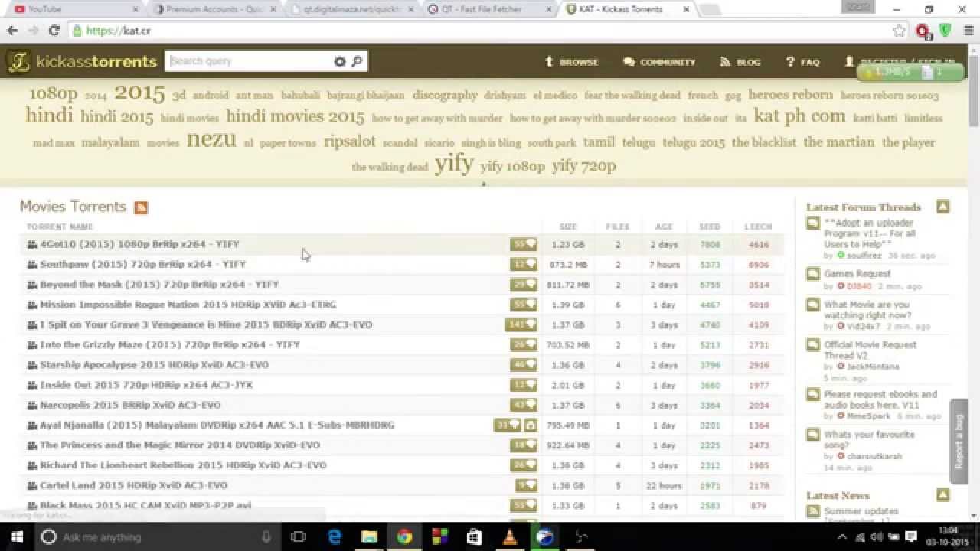This screenshot has height=551, width=980.
Task: Open the Chrome hamburger menu
Action: [x=967, y=31]
